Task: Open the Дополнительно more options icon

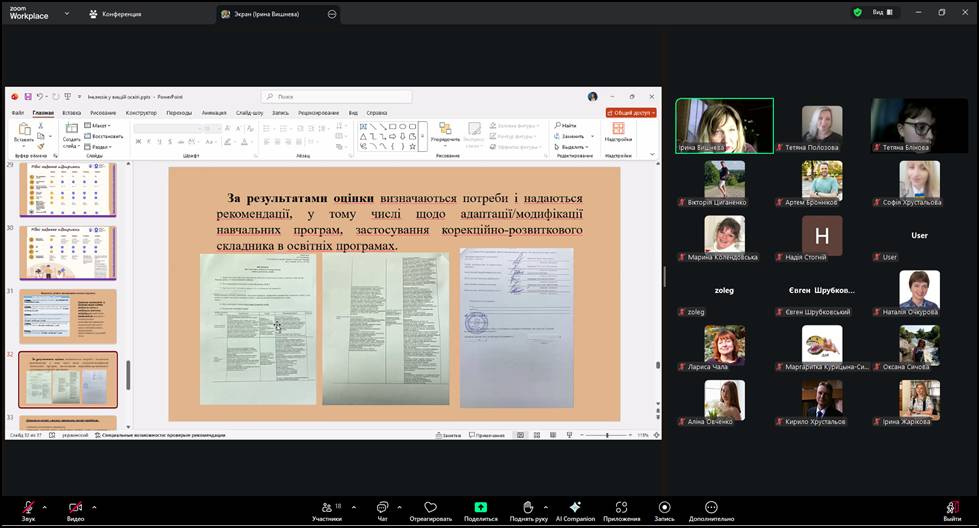Action: pyautogui.click(x=711, y=508)
